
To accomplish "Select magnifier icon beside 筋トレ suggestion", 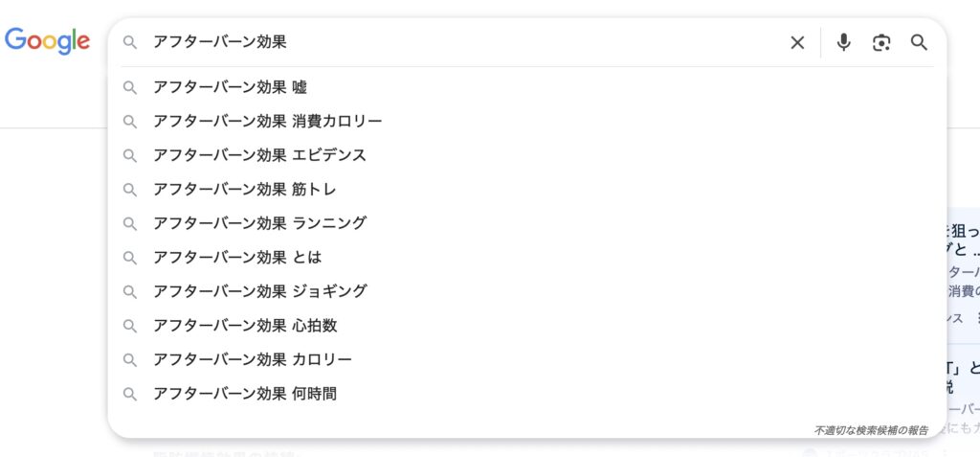I will click(x=130, y=190).
